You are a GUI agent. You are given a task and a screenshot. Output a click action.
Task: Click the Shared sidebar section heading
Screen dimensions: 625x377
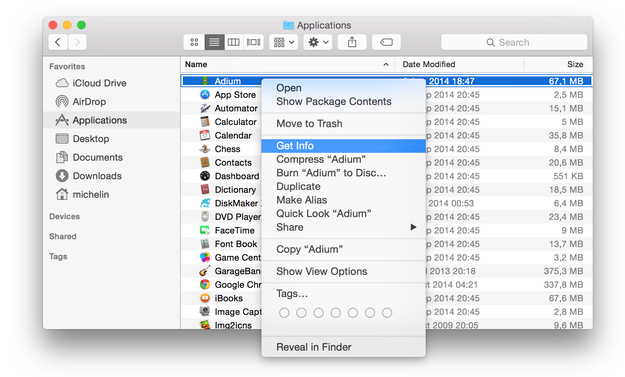(63, 236)
